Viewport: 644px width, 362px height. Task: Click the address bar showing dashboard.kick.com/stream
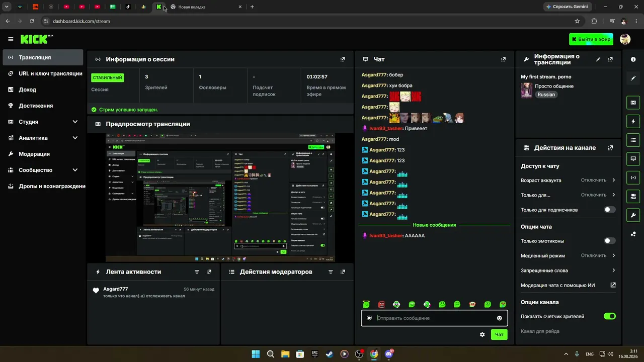tap(307, 21)
